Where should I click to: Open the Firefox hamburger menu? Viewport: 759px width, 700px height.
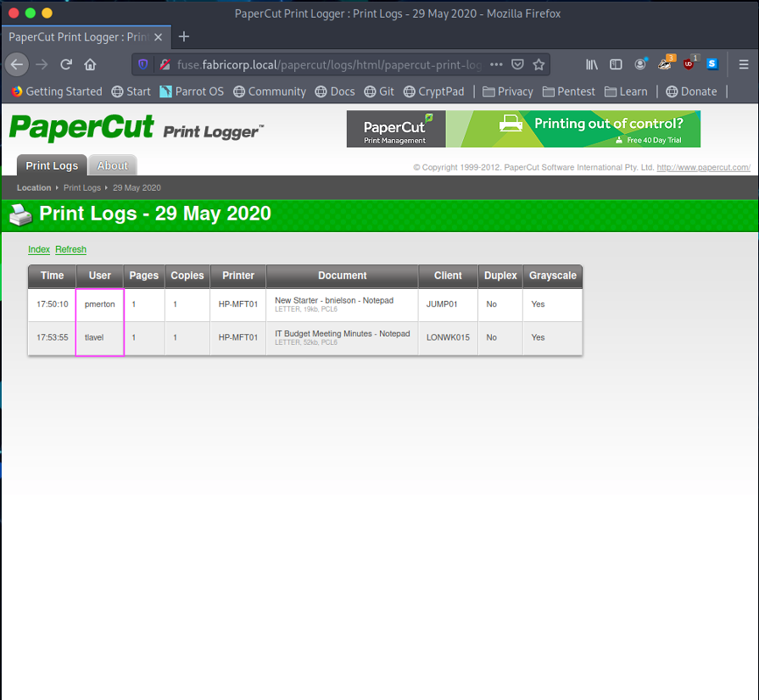coord(744,64)
